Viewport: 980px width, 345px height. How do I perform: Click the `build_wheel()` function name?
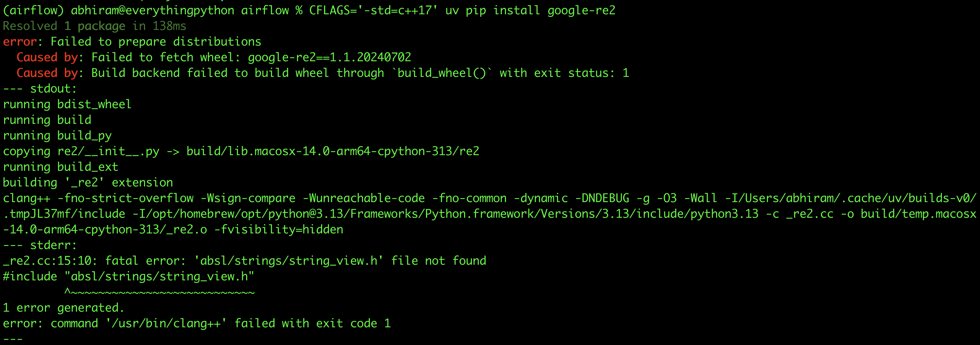tap(441, 72)
